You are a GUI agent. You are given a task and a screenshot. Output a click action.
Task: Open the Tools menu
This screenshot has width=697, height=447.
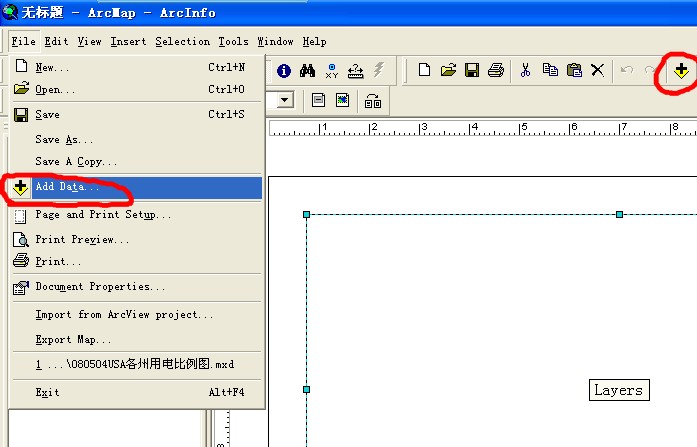pyautogui.click(x=233, y=41)
